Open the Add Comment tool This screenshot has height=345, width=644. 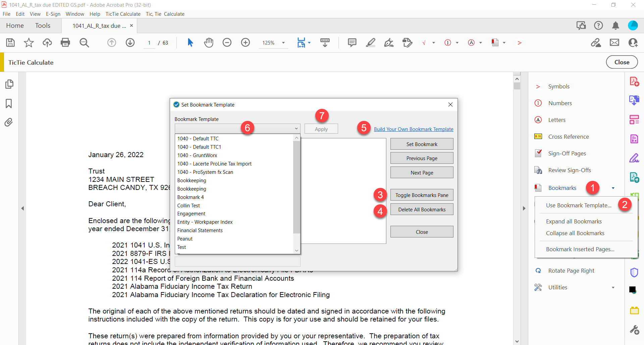pos(353,43)
